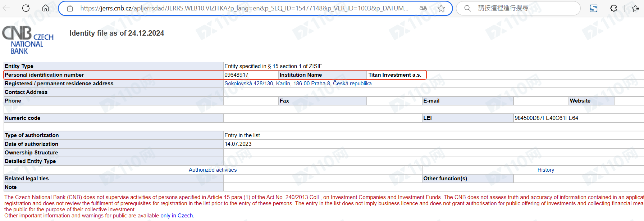This screenshot has width=644, height=221.
Task: Click 'Registered / permanent residence address' label
Action: pyautogui.click(x=59, y=84)
